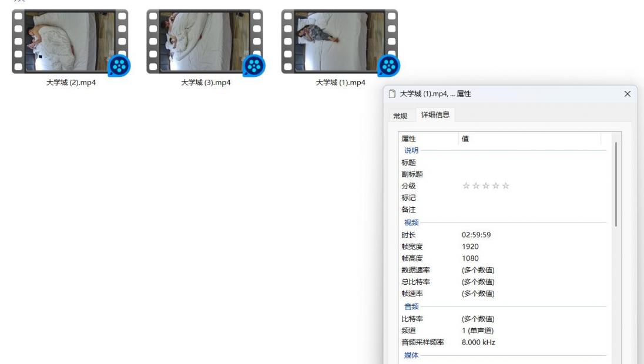644x364 pixels.
Task: Select the 数据速率 property row
Action: pyautogui.click(x=504, y=270)
